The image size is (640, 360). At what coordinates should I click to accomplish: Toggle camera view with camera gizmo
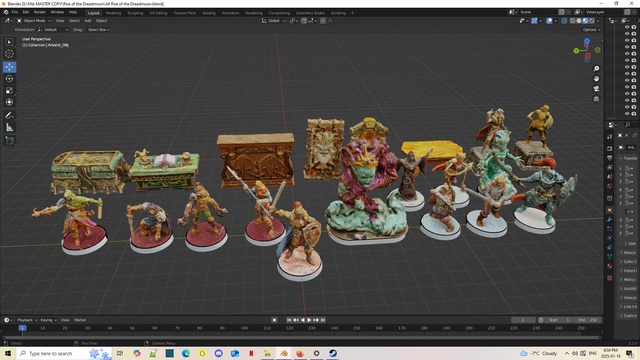click(x=596, y=89)
